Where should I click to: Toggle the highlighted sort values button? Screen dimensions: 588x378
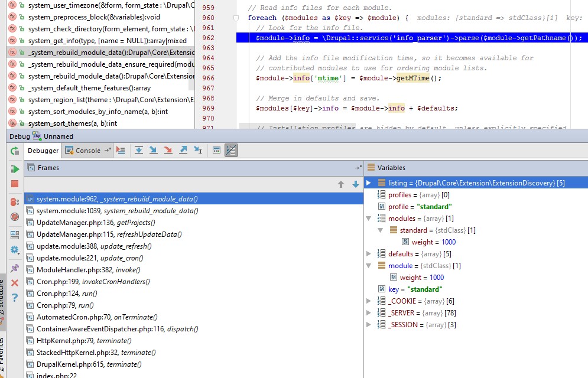(x=231, y=151)
